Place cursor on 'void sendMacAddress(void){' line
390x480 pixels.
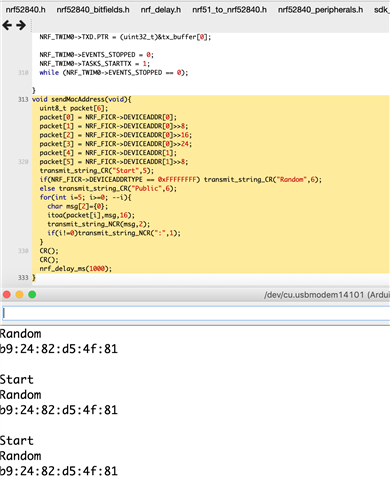click(x=82, y=99)
